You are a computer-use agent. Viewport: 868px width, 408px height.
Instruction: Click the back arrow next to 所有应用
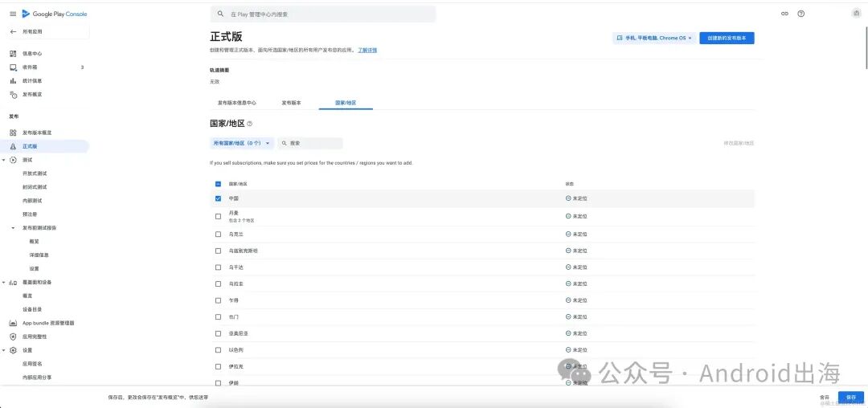pos(14,31)
